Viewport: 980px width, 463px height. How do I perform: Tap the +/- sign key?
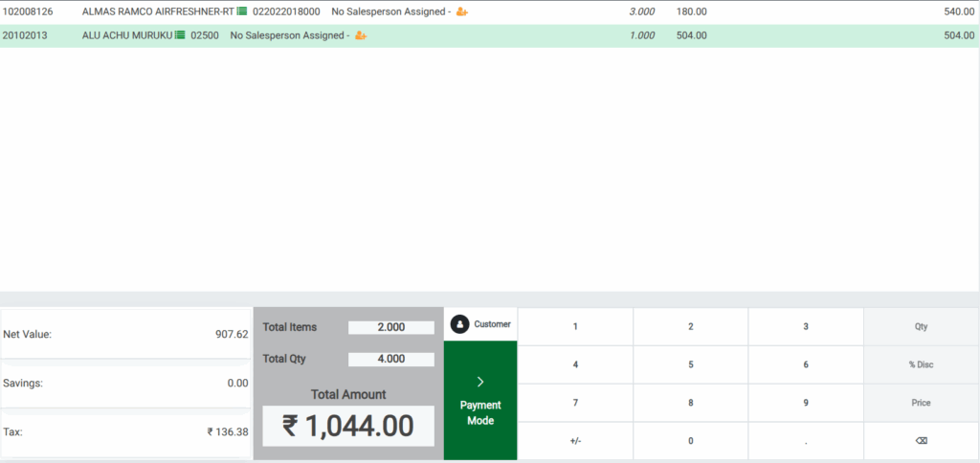pos(575,440)
